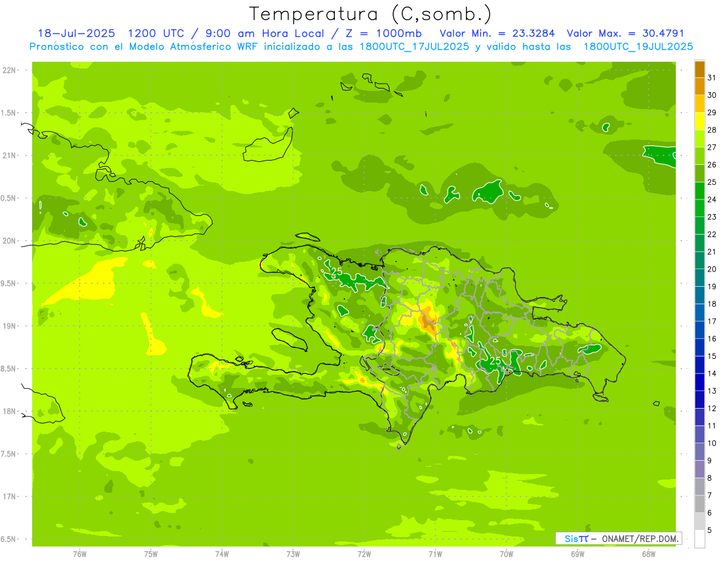The width and height of the screenshot is (728, 562).
Task: Click the 71W longitude label
Action: (x=435, y=554)
